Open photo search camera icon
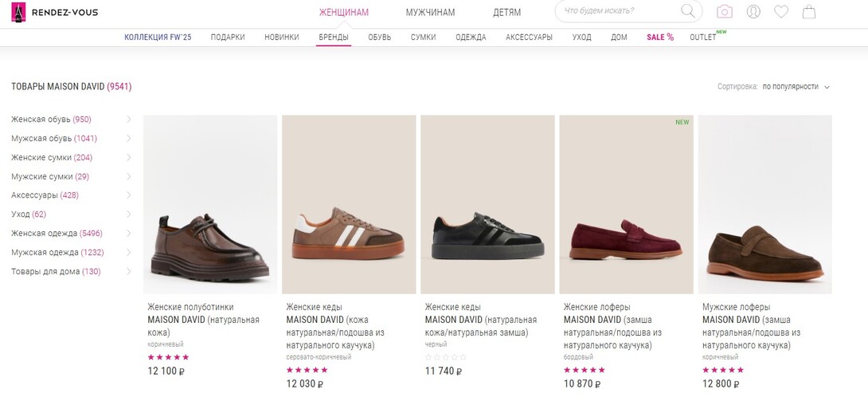 (724, 12)
